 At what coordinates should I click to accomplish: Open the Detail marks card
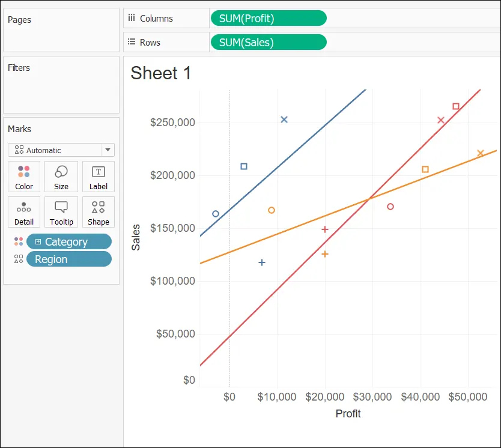(24, 212)
